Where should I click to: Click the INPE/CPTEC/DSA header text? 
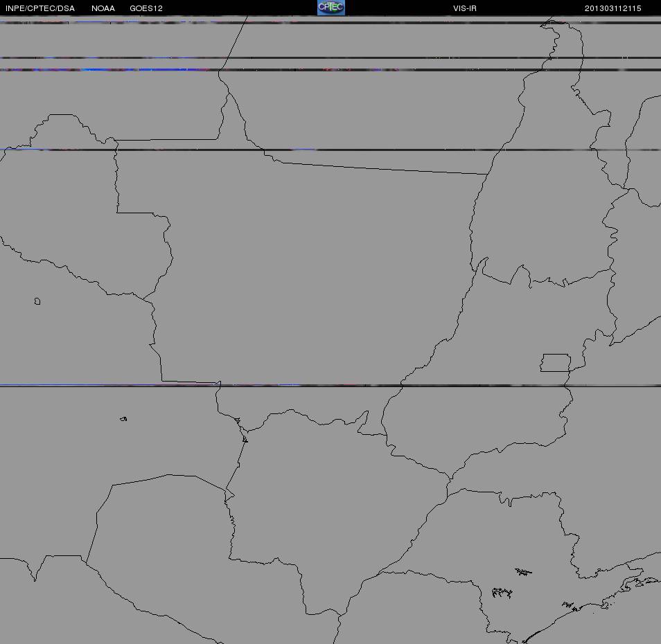(40, 8)
